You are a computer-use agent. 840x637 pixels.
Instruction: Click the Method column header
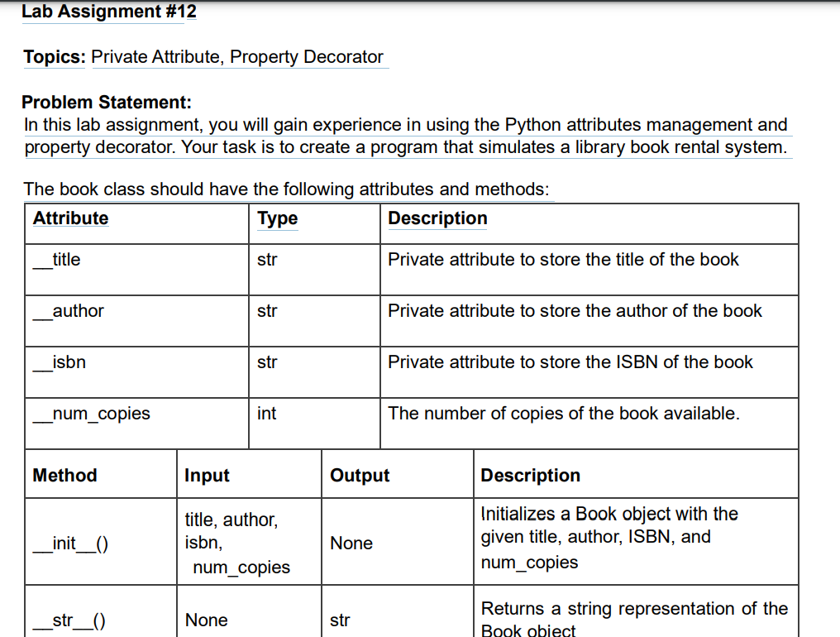click(64, 475)
